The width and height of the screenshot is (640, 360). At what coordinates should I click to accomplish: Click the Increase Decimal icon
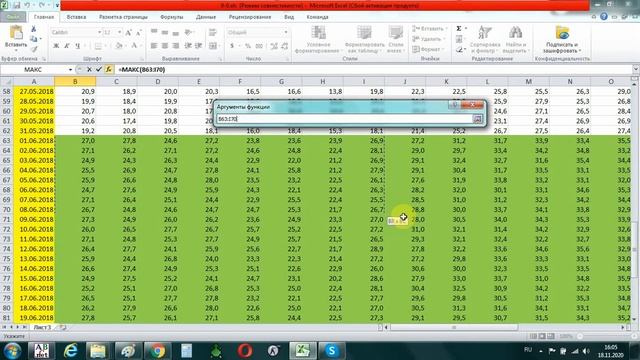point(274,46)
